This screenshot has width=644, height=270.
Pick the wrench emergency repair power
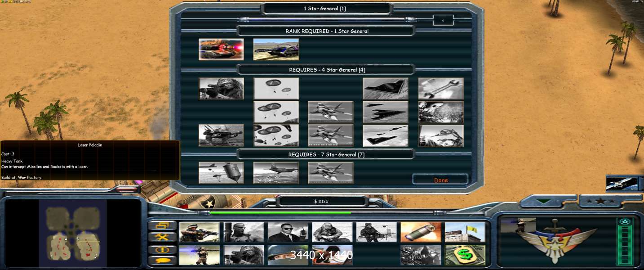pos(440,89)
